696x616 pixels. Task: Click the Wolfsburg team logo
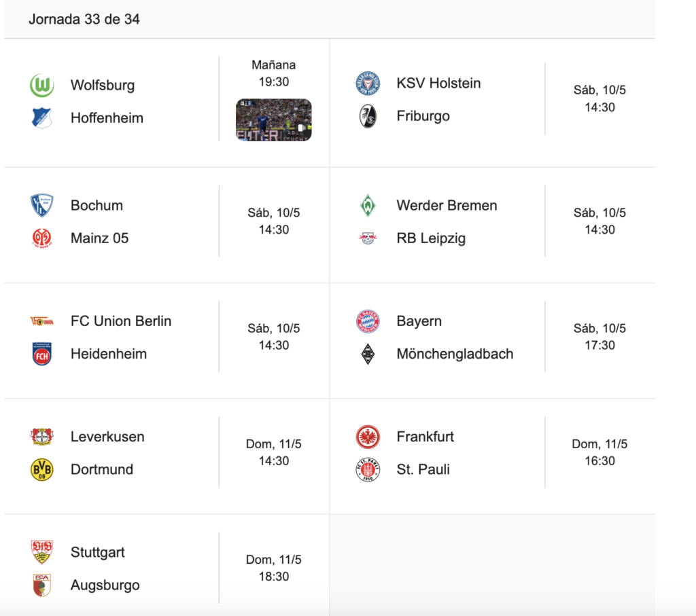[41, 85]
